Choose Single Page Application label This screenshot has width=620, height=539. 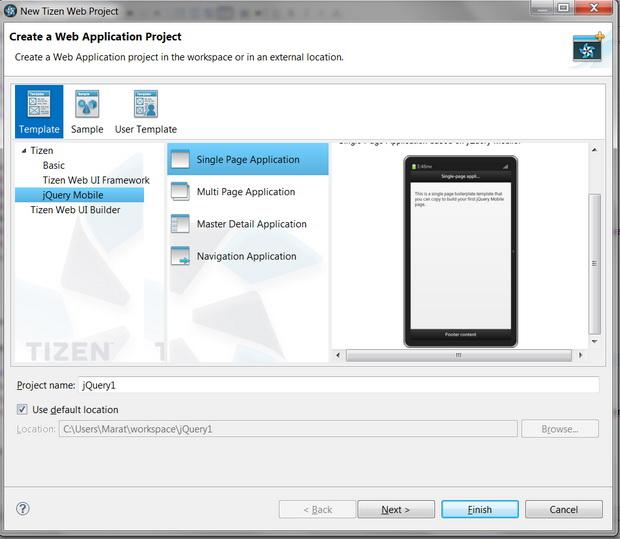click(248, 159)
